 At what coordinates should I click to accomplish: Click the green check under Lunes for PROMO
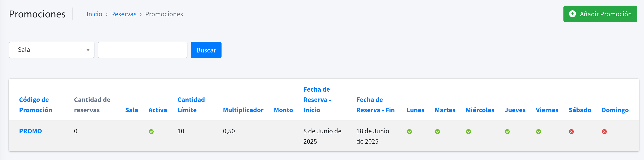(x=409, y=131)
